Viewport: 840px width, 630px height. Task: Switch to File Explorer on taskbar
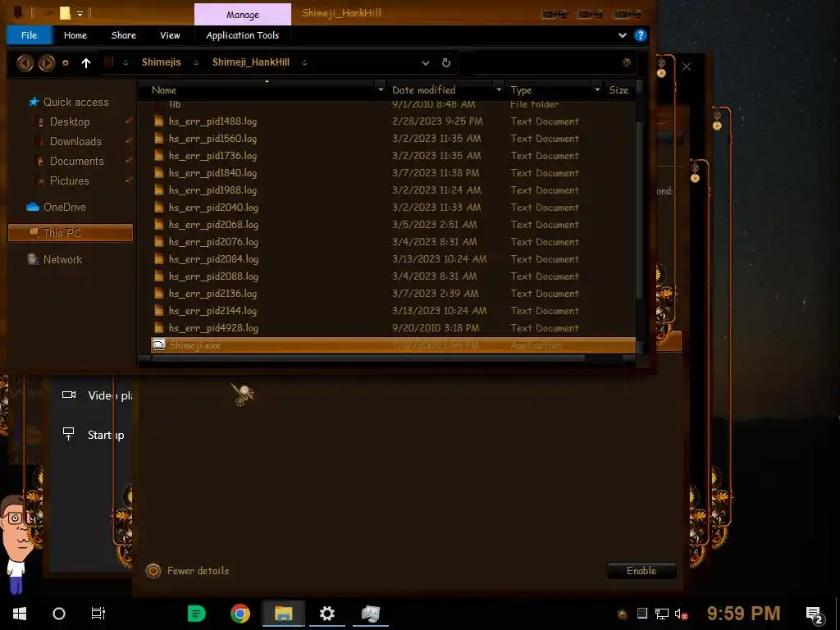(x=283, y=614)
